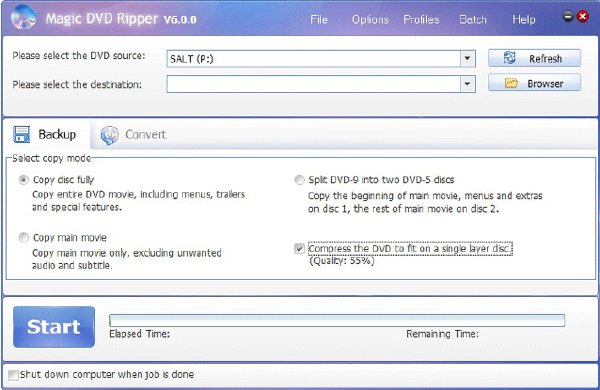Click the Start button

coord(54,327)
